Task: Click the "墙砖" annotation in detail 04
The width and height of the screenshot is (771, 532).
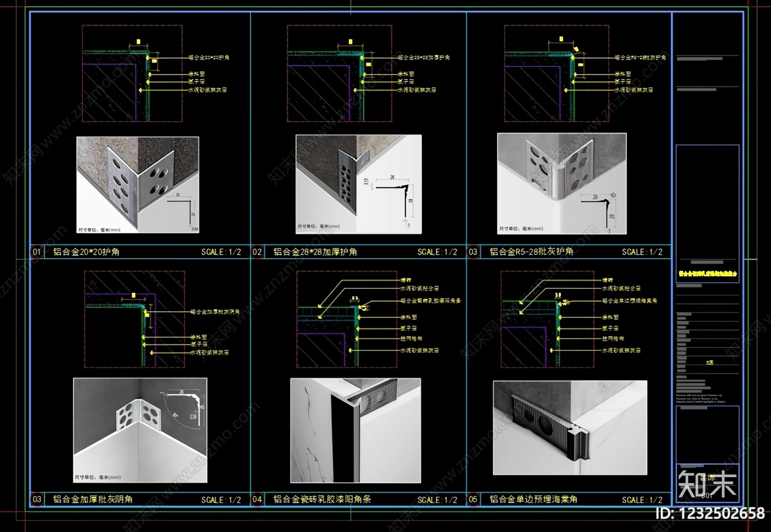Action: pyautogui.click(x=406, y=280)
